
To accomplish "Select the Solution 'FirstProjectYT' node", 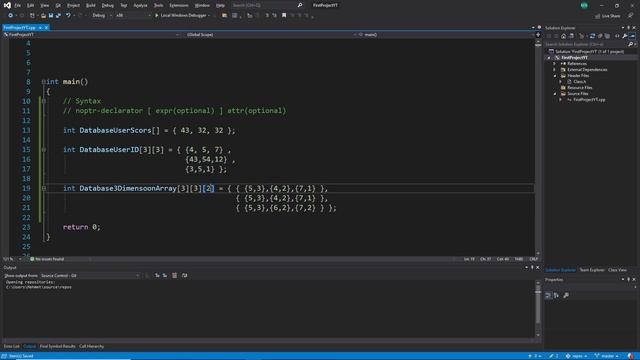I will (589, 51).
